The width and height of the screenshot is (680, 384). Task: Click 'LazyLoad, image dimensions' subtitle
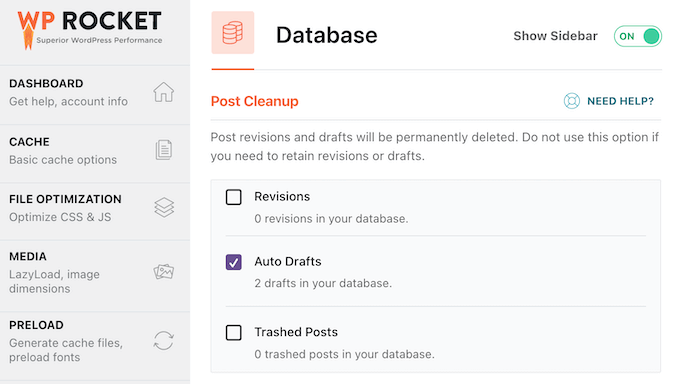click(x=54, y=282)
